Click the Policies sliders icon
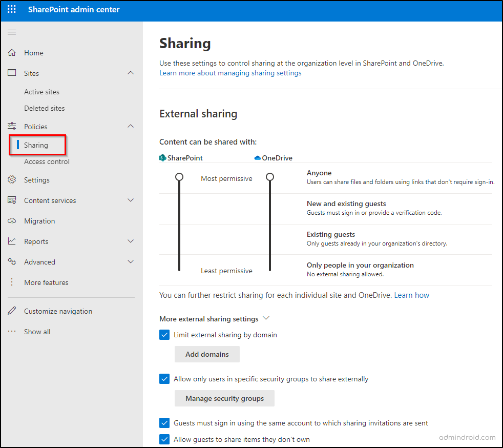The width and height of the screenshot is (503, 448). (x=12, y=126)
